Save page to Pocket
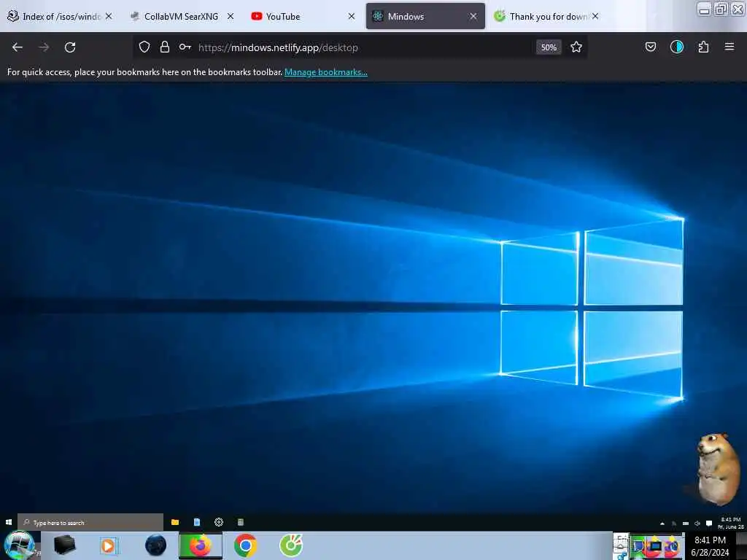Viewport: 747px width, 560px height. 650,47
